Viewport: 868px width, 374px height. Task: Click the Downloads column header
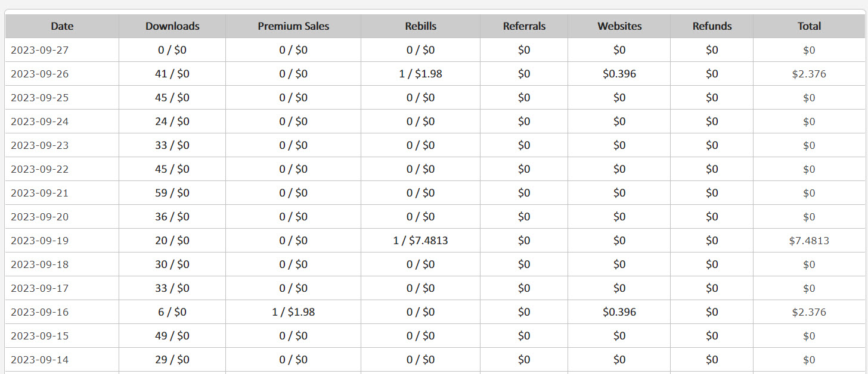pos(172,26)
